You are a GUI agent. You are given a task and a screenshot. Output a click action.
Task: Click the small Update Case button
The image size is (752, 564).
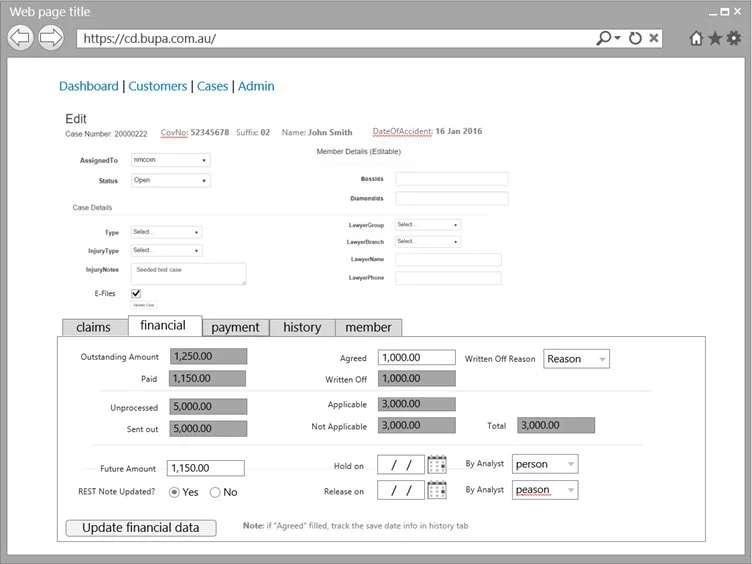click(144, 305)
